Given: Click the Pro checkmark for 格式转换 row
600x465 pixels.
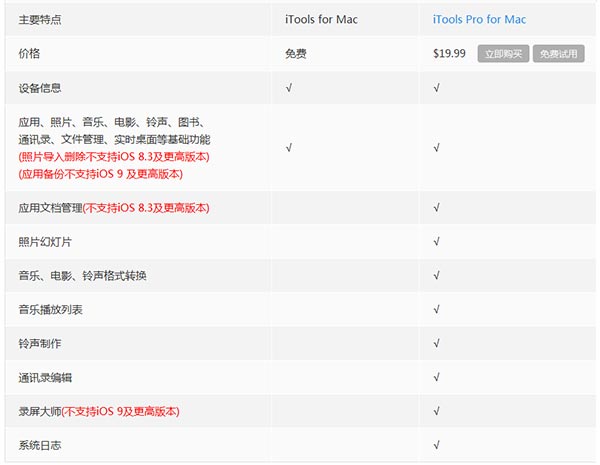Looking at the screenshot, I should [x=436, y=276].
